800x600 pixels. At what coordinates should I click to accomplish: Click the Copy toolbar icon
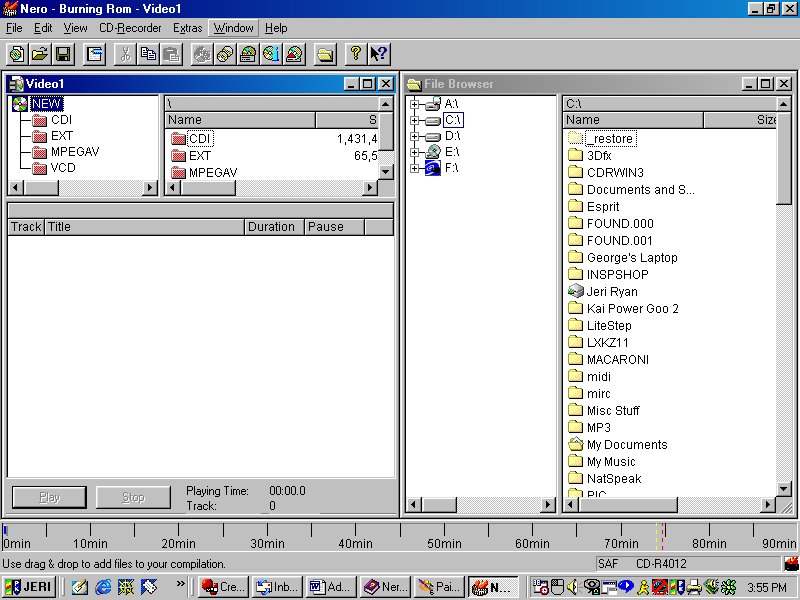(x=149, y=54)
